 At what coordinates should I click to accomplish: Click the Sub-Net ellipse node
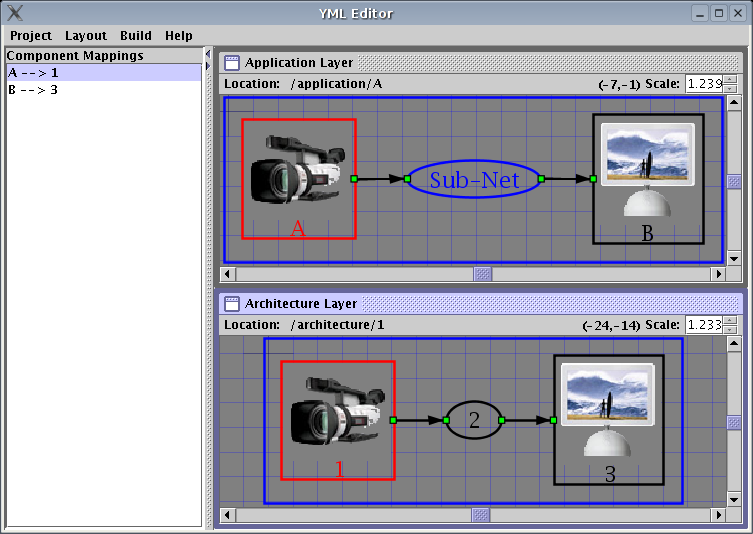point(474,180)
